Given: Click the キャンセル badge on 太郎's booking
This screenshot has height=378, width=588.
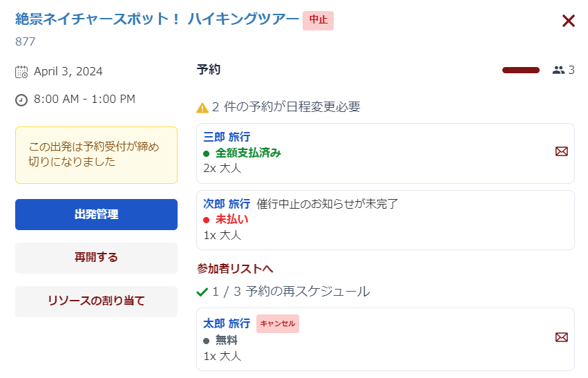Looking at the screenshot, I should click(x=278, y=323).
